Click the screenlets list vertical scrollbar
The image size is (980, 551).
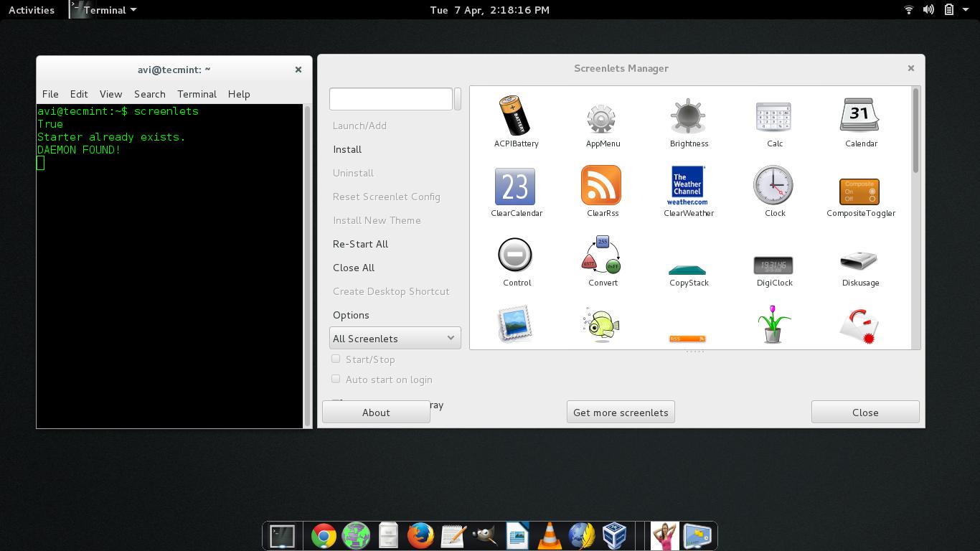pyautogui.click(x=915, y=131)
